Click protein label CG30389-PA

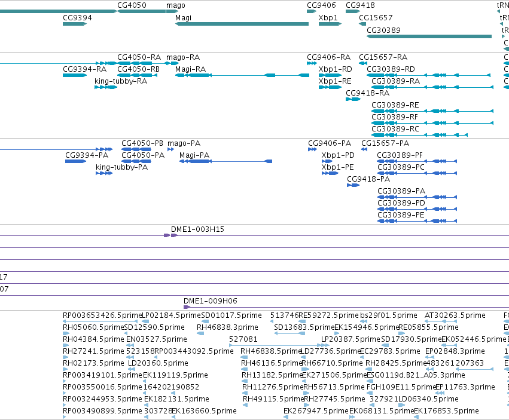401,191
